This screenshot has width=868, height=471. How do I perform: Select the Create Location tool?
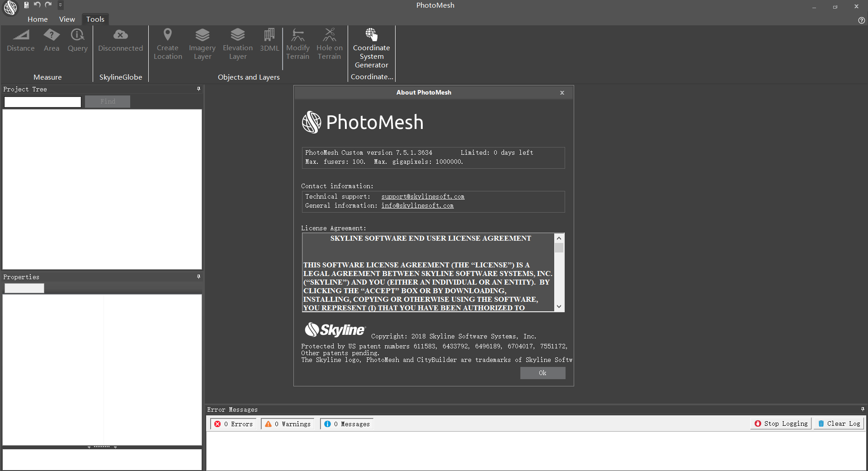(x=168, y=43)
